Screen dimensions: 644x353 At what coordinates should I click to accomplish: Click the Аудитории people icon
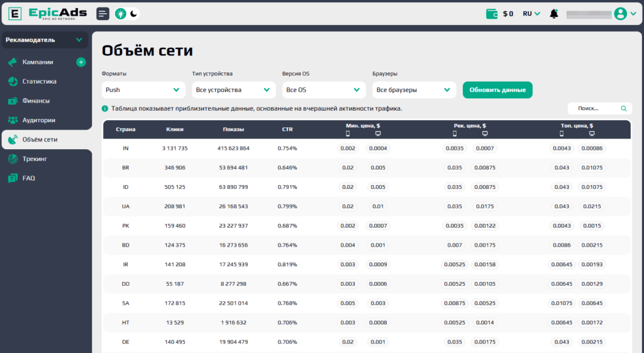click(x=13, y=120)
